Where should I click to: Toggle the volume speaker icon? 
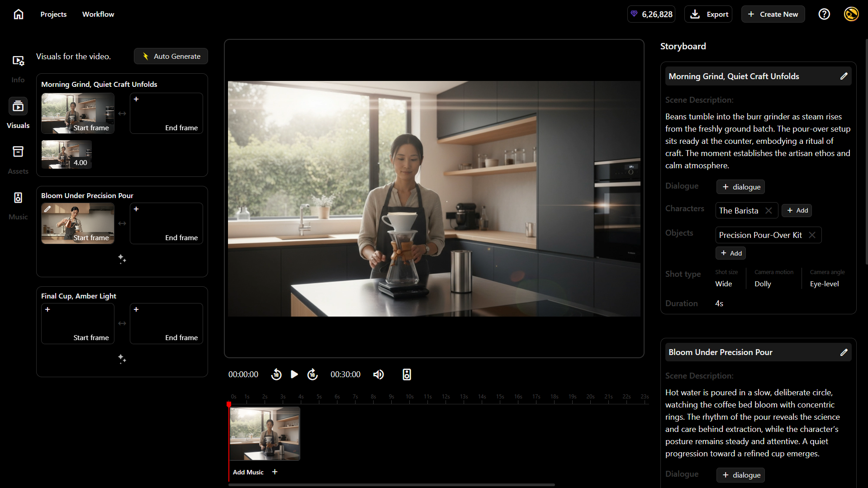click(x=379, y=374)
